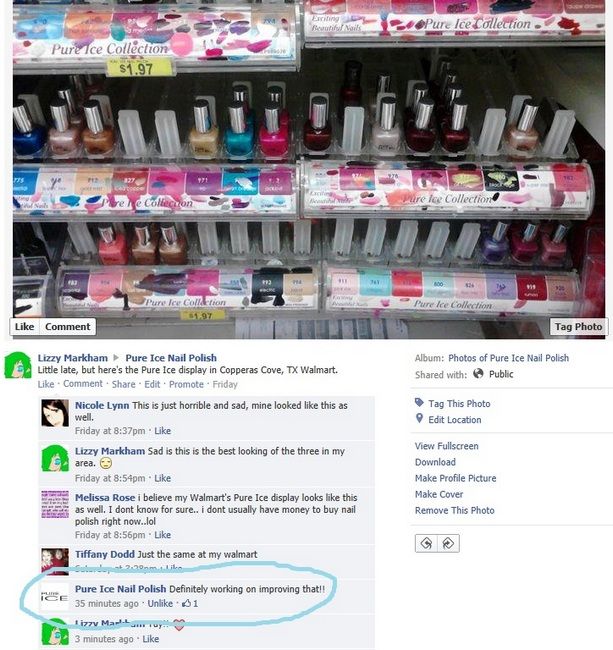Viewport: 613px width, 650px height.
Task: Open Pure Ice Nail Polish page avatar
Action: (x=55, y=596)
